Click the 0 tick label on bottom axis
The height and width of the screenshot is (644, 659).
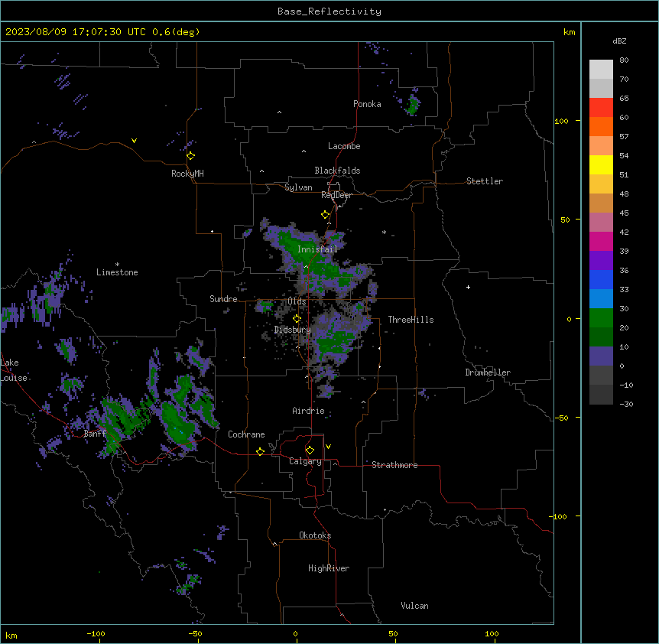295,633
